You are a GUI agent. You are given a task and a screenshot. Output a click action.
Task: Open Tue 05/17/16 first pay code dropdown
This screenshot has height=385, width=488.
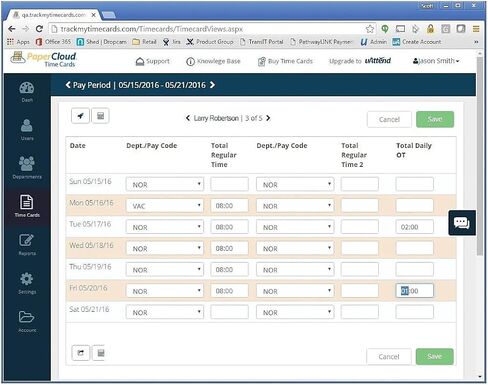[165, 227]
